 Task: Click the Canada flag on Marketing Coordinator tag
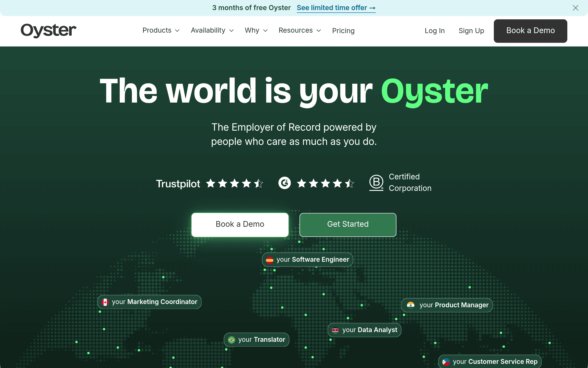105,302
